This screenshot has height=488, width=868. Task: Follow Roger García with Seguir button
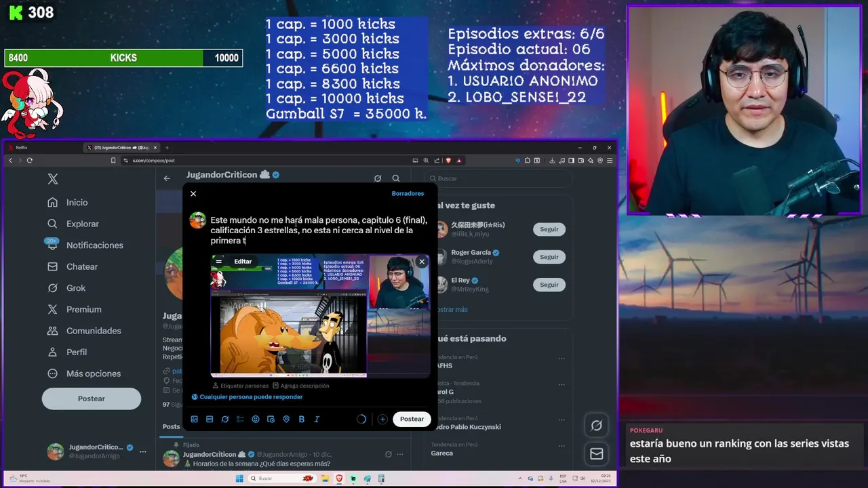point(549,257)
